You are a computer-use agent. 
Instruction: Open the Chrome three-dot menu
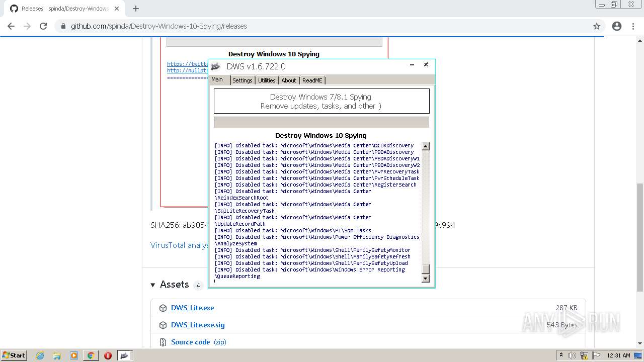[x=634, y=26]
